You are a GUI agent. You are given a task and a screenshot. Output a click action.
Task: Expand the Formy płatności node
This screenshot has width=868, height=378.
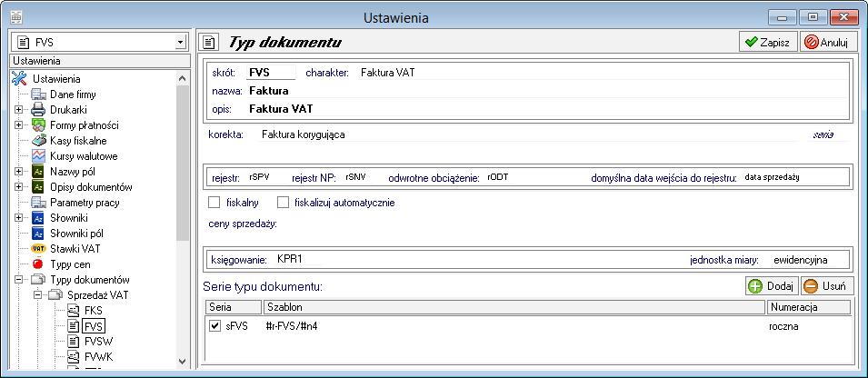point(18,125)
